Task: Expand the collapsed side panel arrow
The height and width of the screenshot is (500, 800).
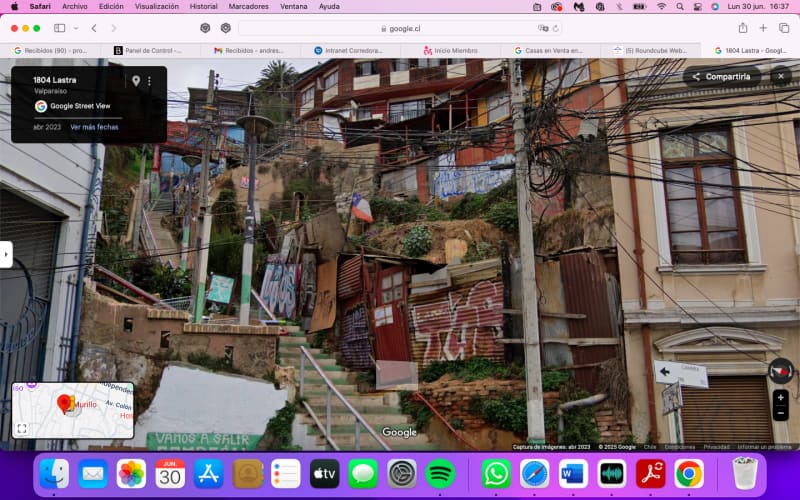Action: pos(6,254)
